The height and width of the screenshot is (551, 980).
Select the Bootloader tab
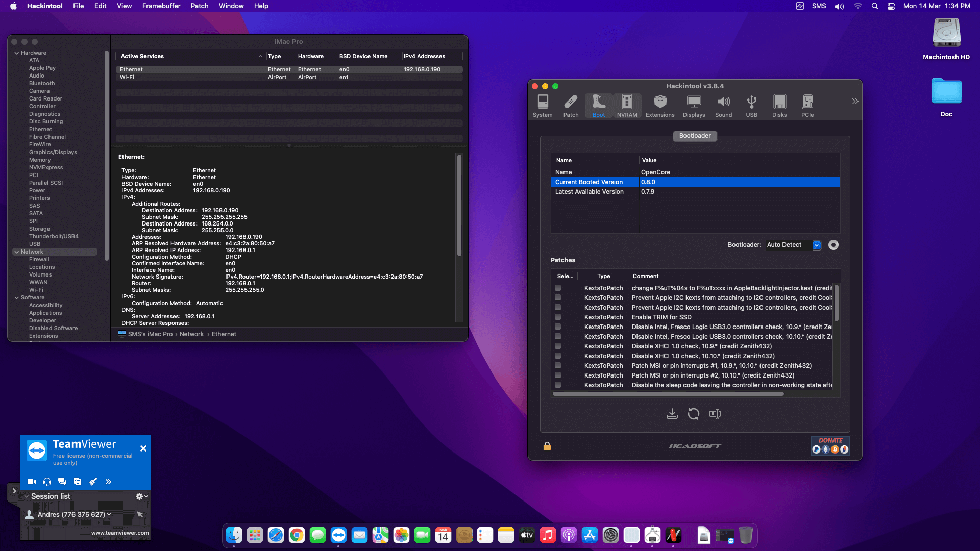(x=695, y=136)
